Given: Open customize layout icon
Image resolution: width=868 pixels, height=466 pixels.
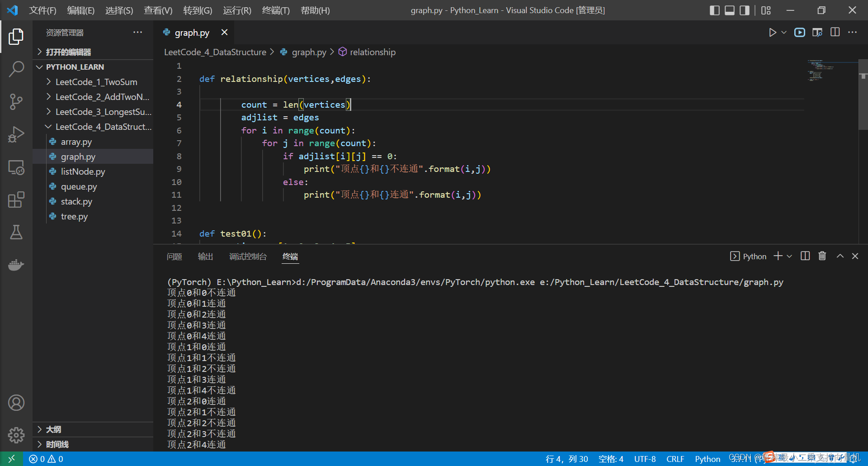Looking at the screenshot, I should tap(766, 10).
